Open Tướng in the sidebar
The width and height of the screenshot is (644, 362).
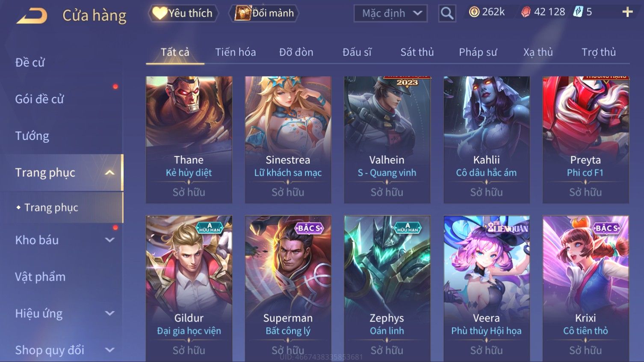point(32,136)
